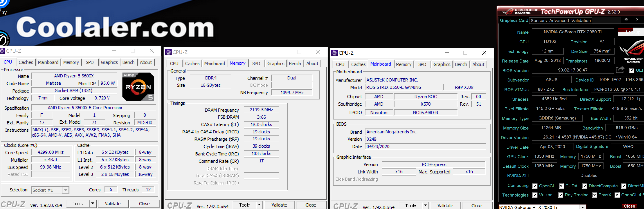
Task: Open SPD tab in Memory window
Action: pos(256,63)
